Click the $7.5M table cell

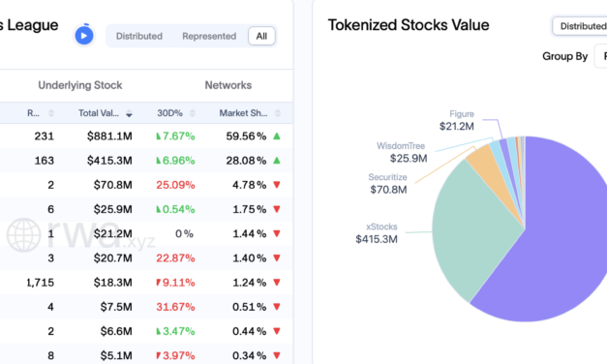[116, 307]
